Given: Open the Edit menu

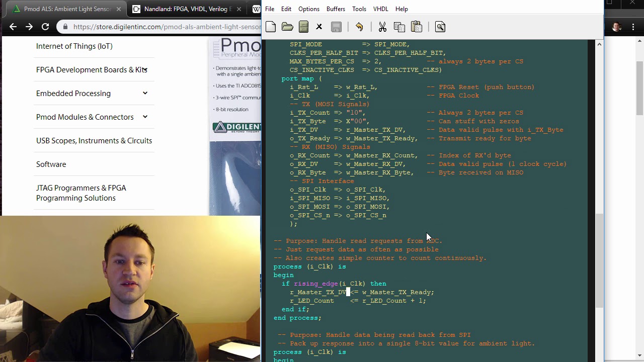Looking at the screenshot, I should [x=286, y=9].
